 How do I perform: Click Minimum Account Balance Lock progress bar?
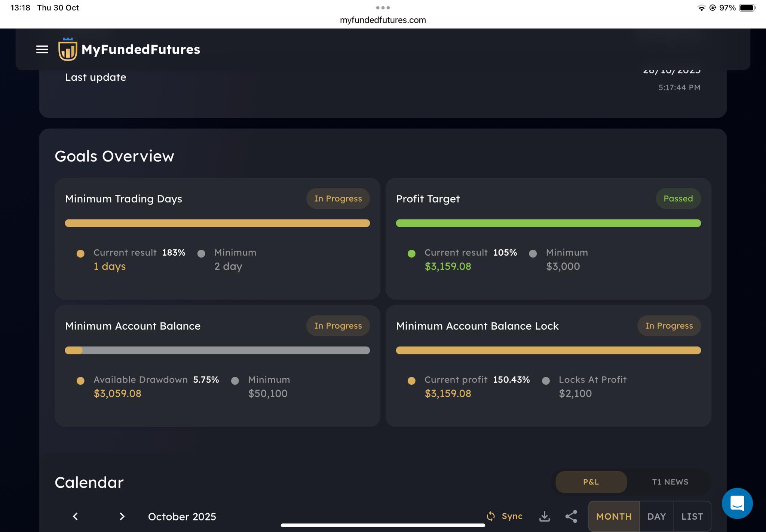pos(548,350)
